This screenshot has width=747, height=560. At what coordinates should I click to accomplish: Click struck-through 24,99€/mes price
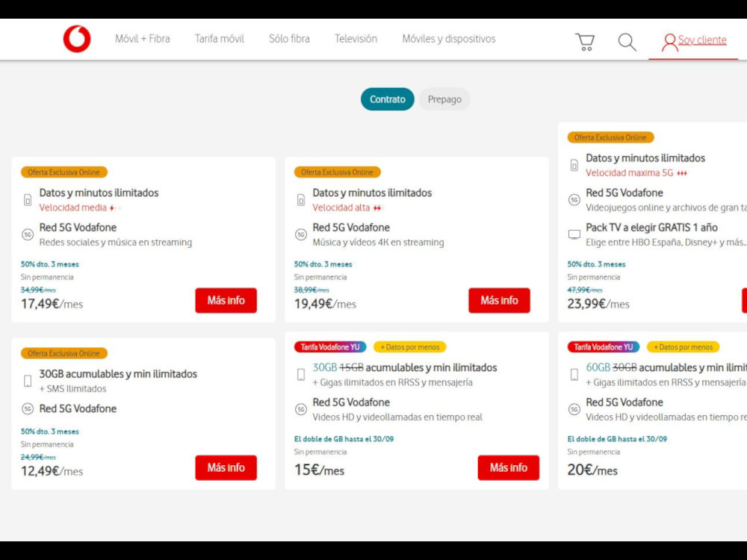pos(38,457)
